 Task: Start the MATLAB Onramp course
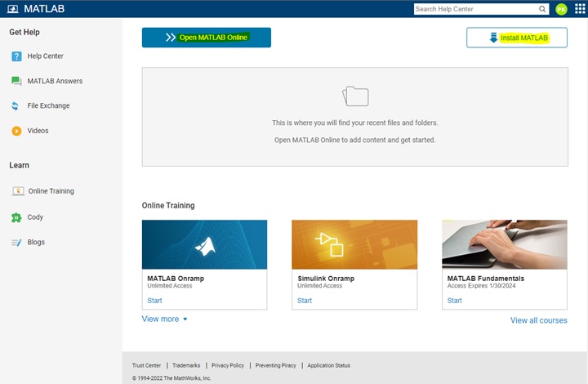tap(154, 301)
